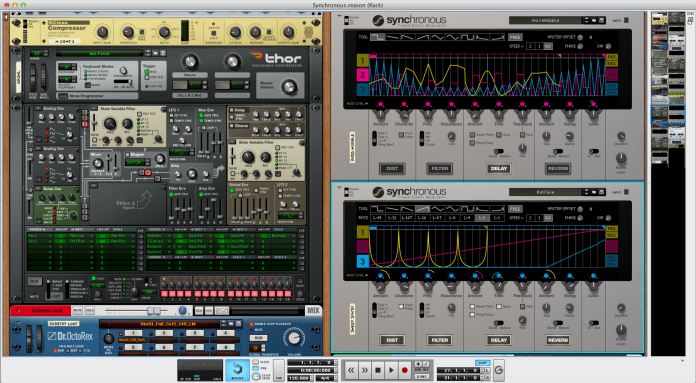Open Dr. OctoRex loop browser folder icon

coord(231,323)
